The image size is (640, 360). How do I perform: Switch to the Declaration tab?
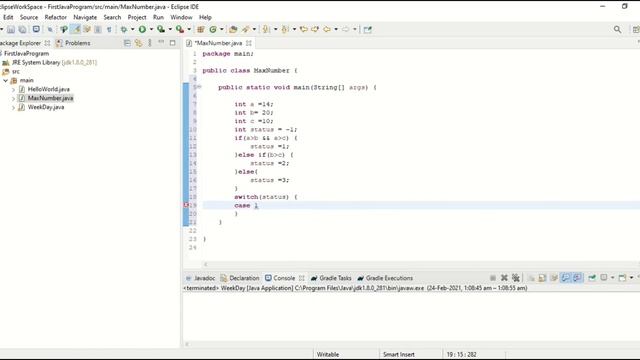click(240, 278)
